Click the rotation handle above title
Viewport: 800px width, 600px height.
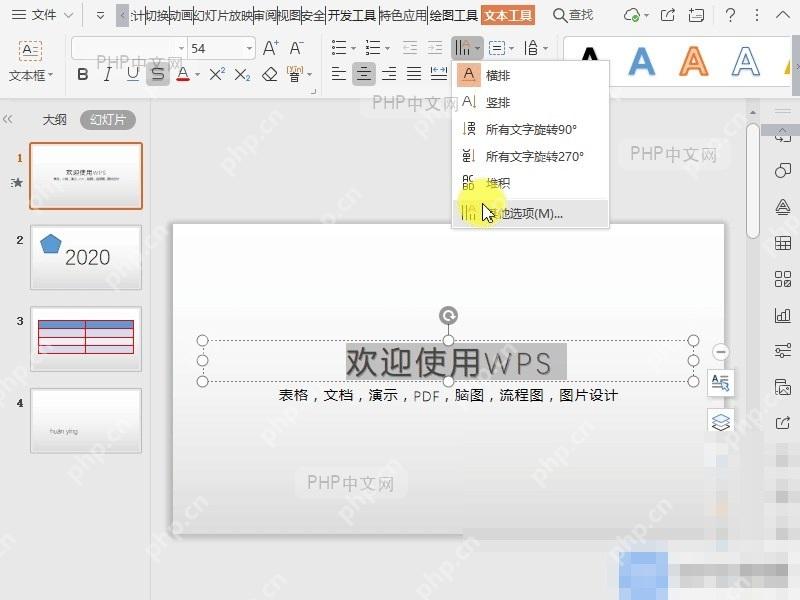(448, 315)
